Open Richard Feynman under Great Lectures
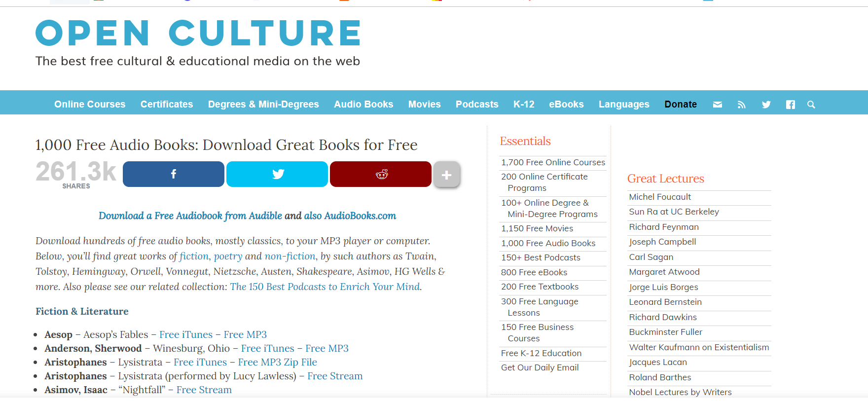This screenshot has width=868, height=401. point(663,227)
